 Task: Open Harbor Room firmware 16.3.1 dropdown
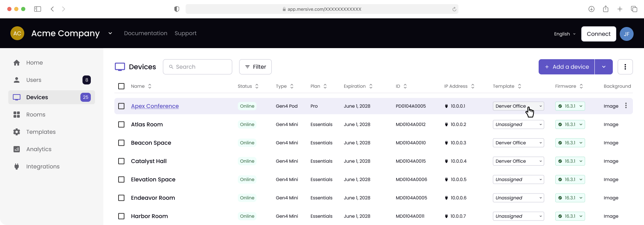coord(570,216)
